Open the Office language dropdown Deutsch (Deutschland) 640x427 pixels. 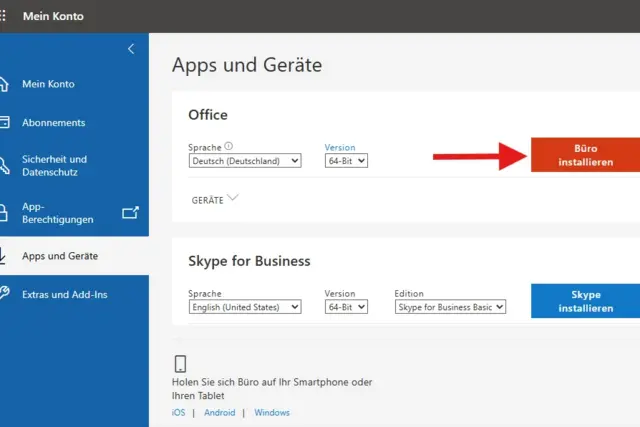coord(245,160)
